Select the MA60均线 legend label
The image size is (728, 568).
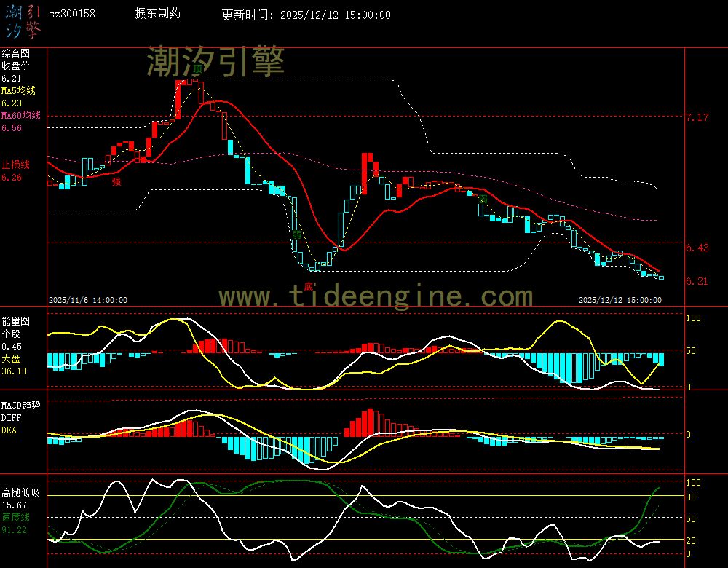click(21, 116)
